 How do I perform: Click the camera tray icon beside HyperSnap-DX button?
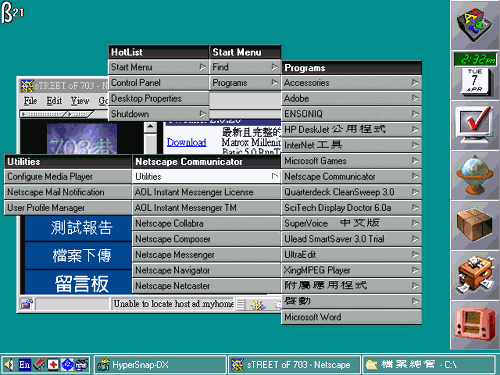pyautogui.click(x=82, y=365)
